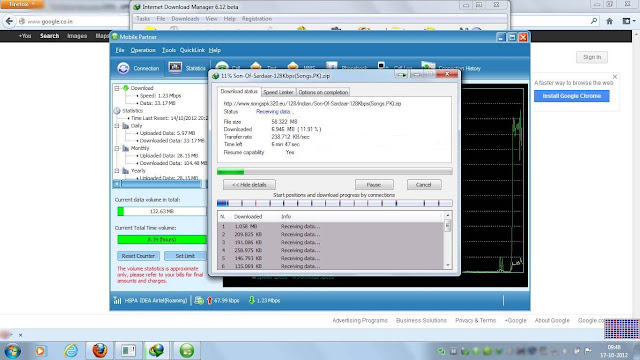Open Internet Download Manager taskbar icon
Screen dimensions: 640x360
[156, 350]
